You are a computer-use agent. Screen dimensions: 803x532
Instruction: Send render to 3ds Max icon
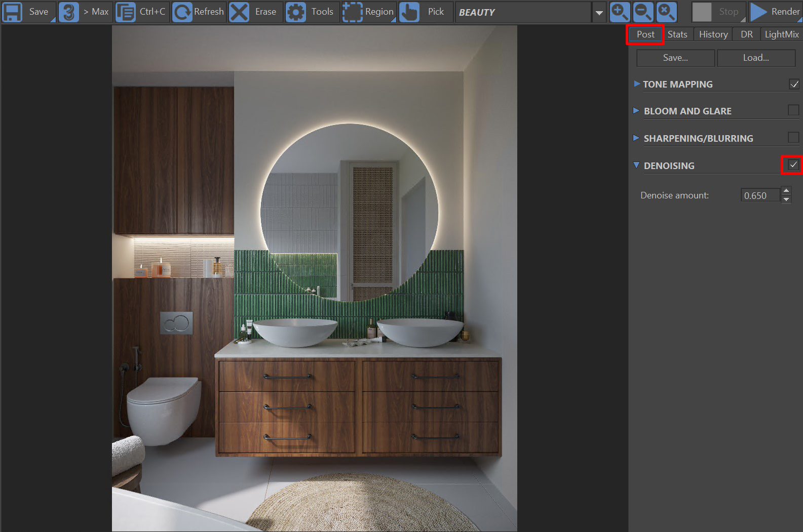[x=69, y=12]
